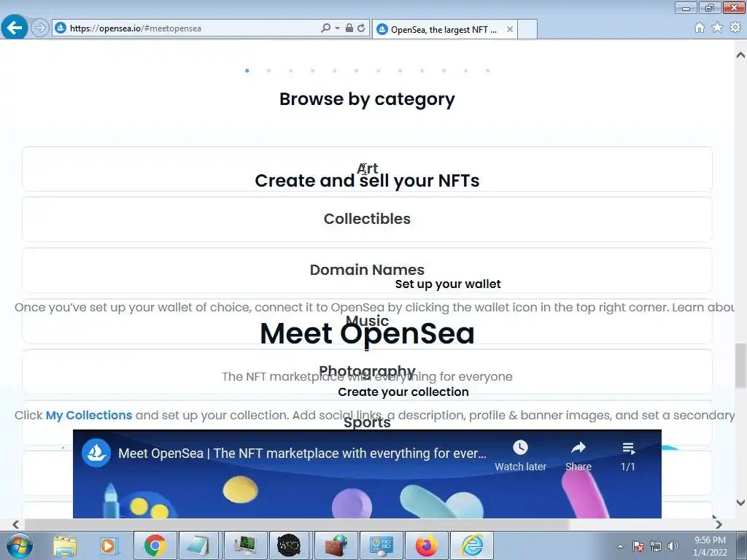
Task: Click the Action Center flag tray icon
Action: pyautogui.click(x=638, y=546)
